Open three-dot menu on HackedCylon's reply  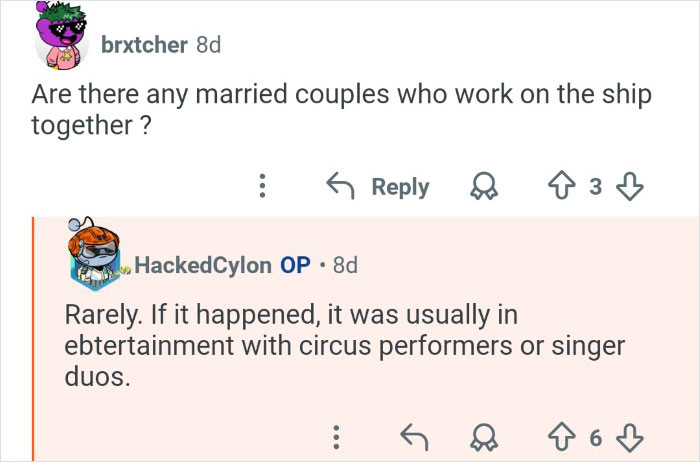(x=337, y=436)
